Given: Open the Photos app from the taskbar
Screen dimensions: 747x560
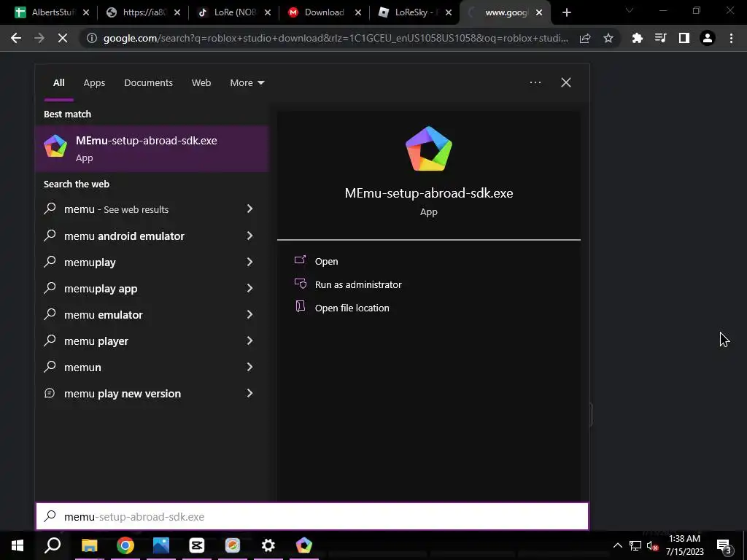Looking at the screenshot, I should point(161,545).
